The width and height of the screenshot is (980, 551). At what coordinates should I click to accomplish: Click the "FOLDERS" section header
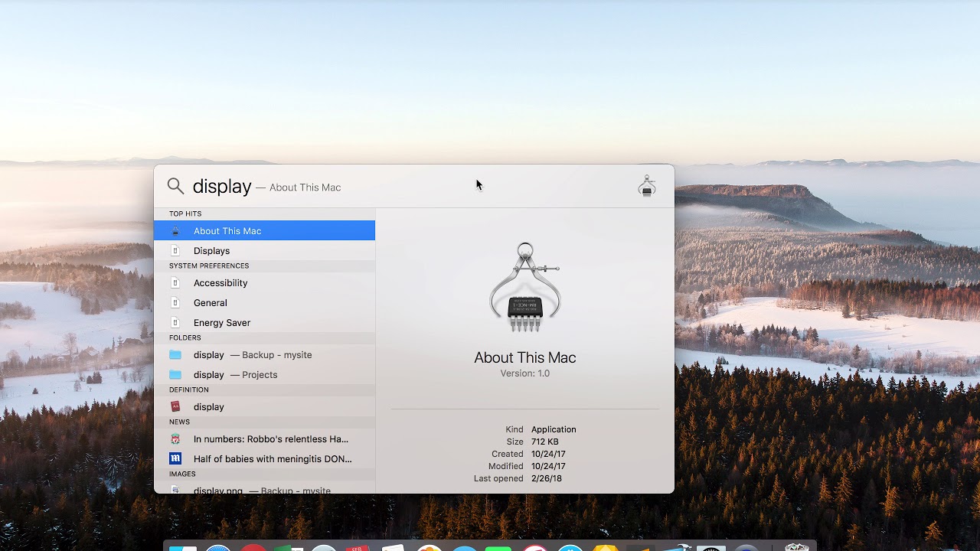pos(185,337)
